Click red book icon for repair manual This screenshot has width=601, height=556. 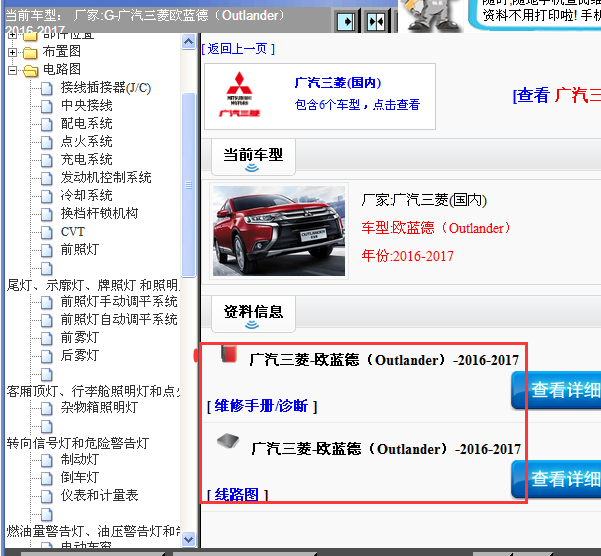(x=229, y=354)
